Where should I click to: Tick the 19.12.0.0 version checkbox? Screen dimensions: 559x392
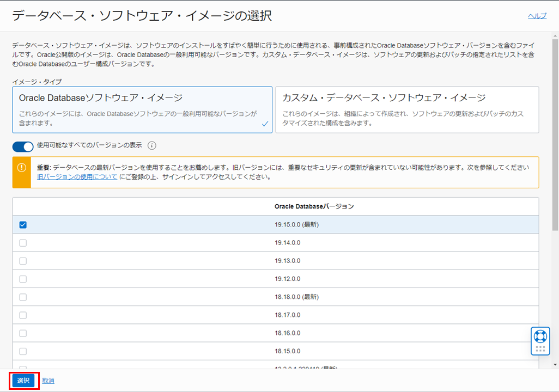pos(23,279)
